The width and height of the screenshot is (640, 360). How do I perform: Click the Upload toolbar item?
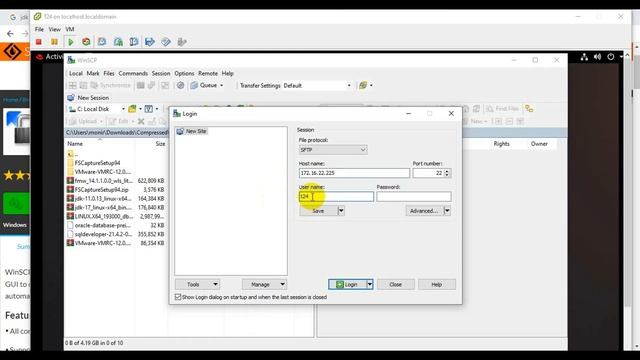84,121
